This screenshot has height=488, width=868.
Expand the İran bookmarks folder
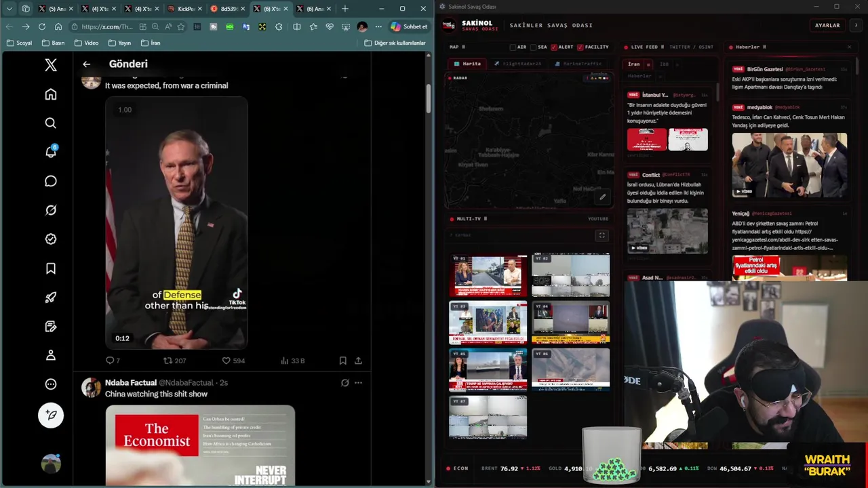tap(151, 43)
